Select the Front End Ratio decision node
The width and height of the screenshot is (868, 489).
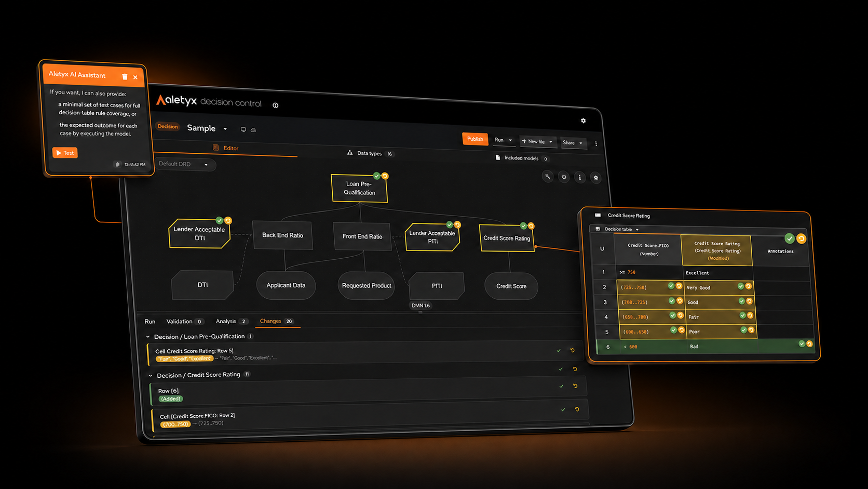(362, 236)
